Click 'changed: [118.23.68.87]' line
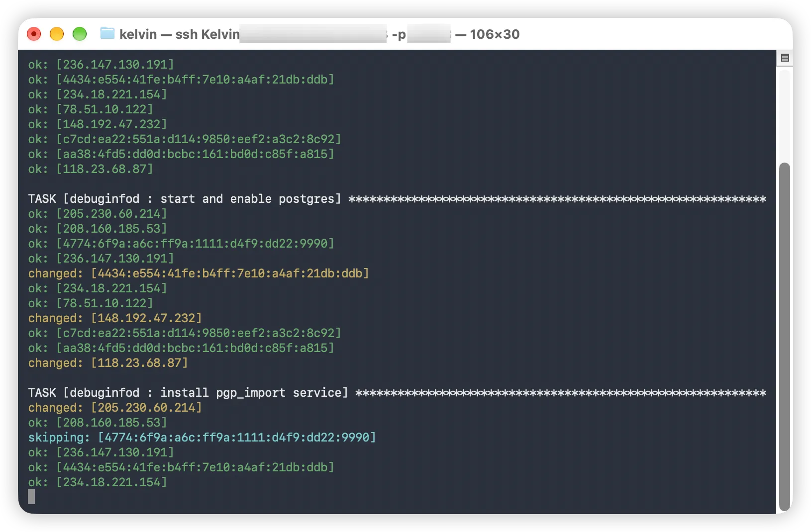Image resolution: width=811 pixels, height=532 pixels. tap(108, 363)
